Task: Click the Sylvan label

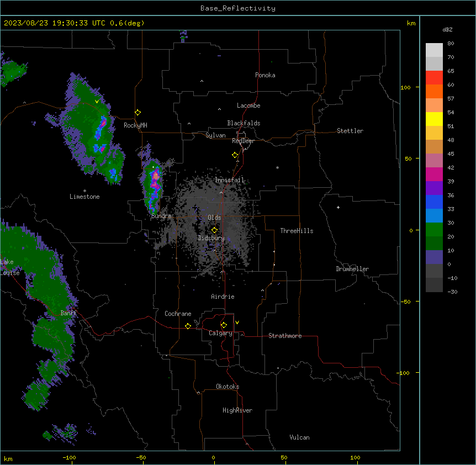Action: 215,135
